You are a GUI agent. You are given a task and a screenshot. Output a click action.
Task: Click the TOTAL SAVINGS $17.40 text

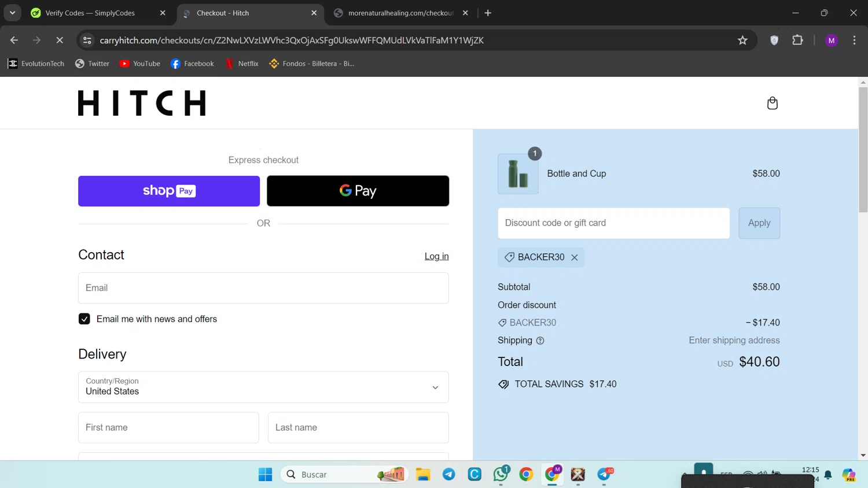point(565,384)
